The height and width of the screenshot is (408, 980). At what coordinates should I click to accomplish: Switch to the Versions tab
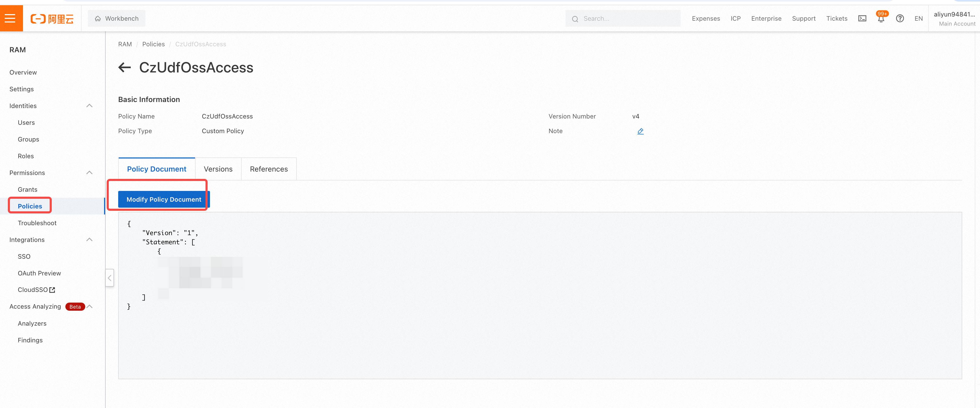tap(218, 169)
